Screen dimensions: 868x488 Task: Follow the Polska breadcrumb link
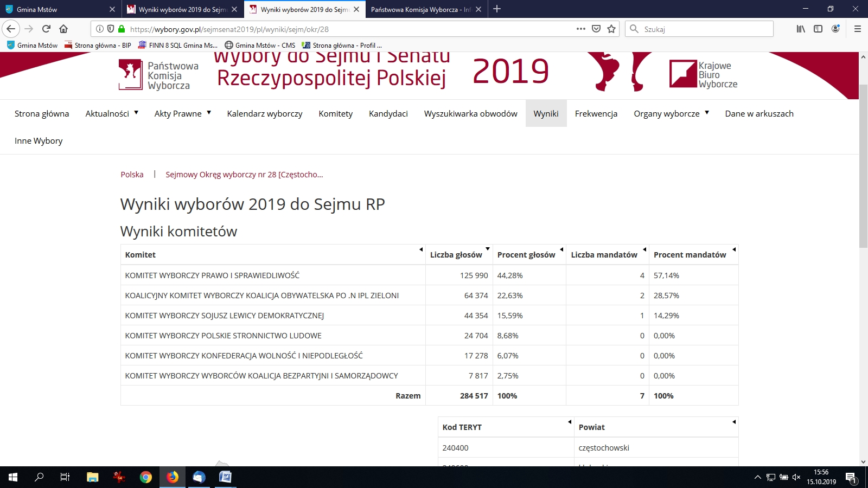132,175
